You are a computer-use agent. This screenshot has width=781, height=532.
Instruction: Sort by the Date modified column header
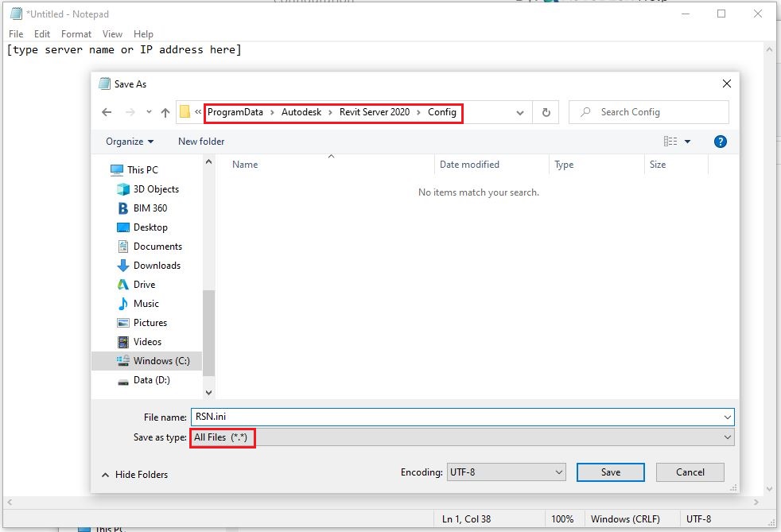[x=492, y=165]
